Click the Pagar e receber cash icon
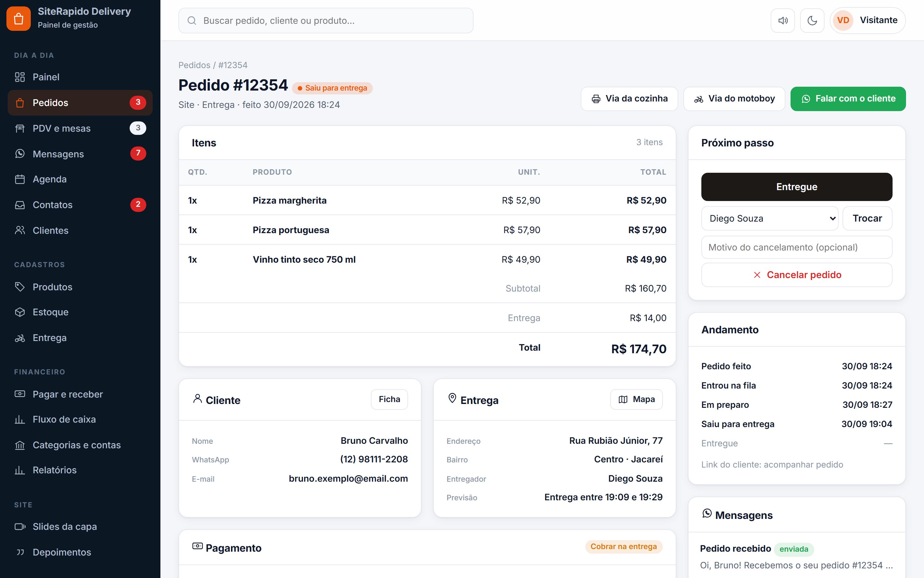 click(x=20, y=394)
